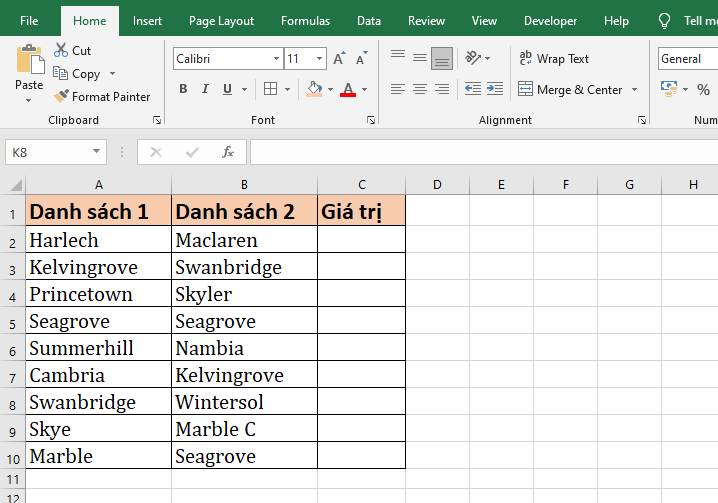
Task: Click the Cancel X in formula bar
Action: [156, 152]
